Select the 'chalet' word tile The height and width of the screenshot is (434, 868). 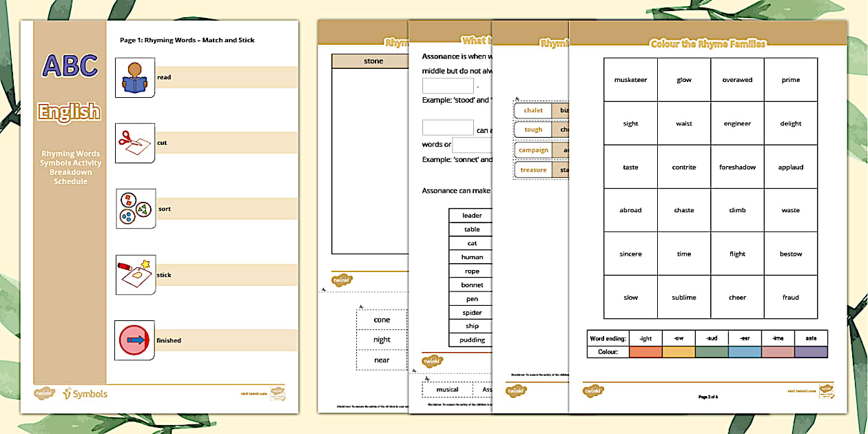[x=533, y=110]
